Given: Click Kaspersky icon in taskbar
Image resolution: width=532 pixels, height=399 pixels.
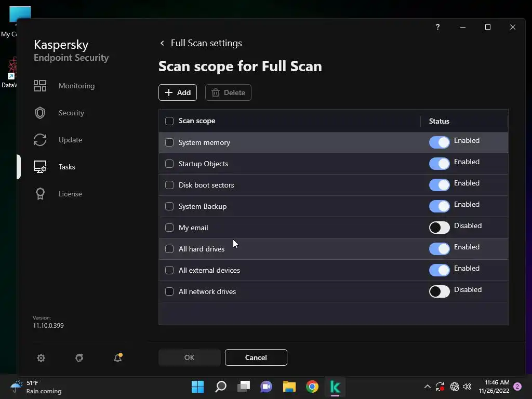Looking at the screenshot, I should 335,387.
